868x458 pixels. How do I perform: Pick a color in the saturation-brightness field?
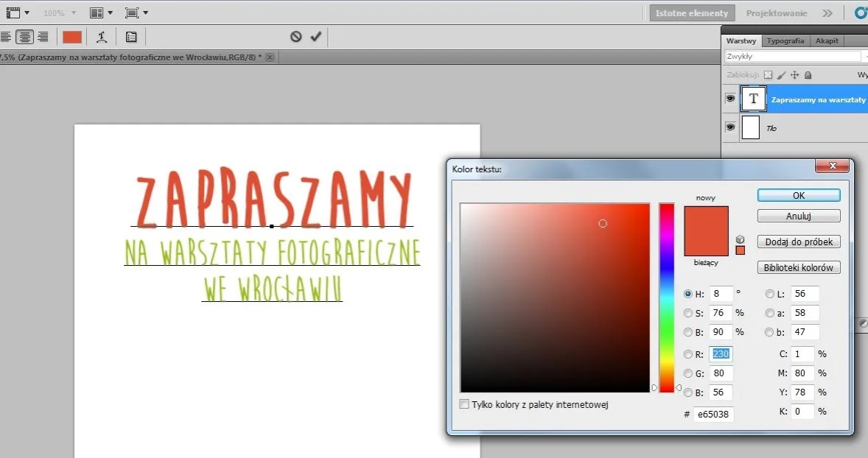click(x=555, y=297)
